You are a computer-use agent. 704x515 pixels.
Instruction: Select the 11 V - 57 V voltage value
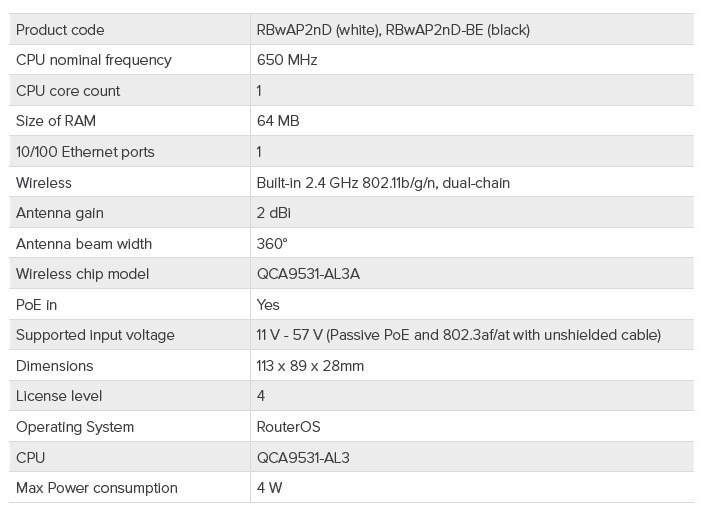[458, 335]
